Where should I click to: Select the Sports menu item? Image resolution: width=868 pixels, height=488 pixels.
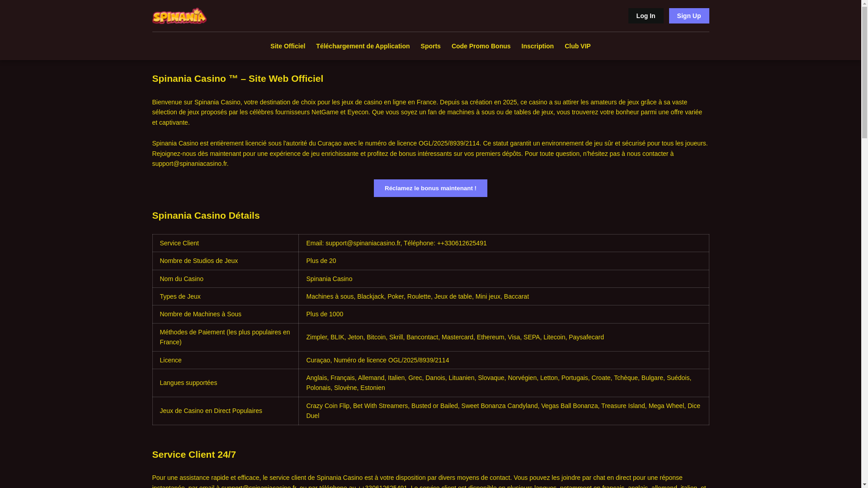(430, 46)
